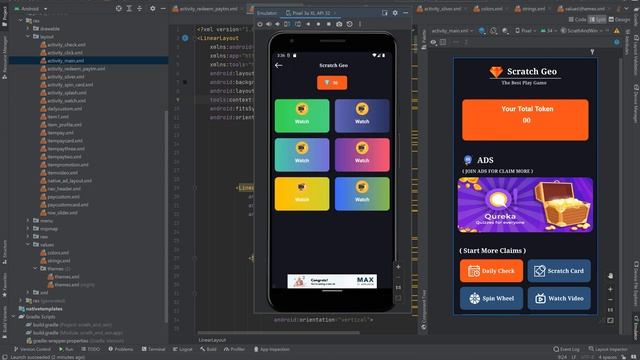This screenshot has height=360, width=640.
Task: Click the Qureka ad banner in preview
Action: tap(525, 205)
